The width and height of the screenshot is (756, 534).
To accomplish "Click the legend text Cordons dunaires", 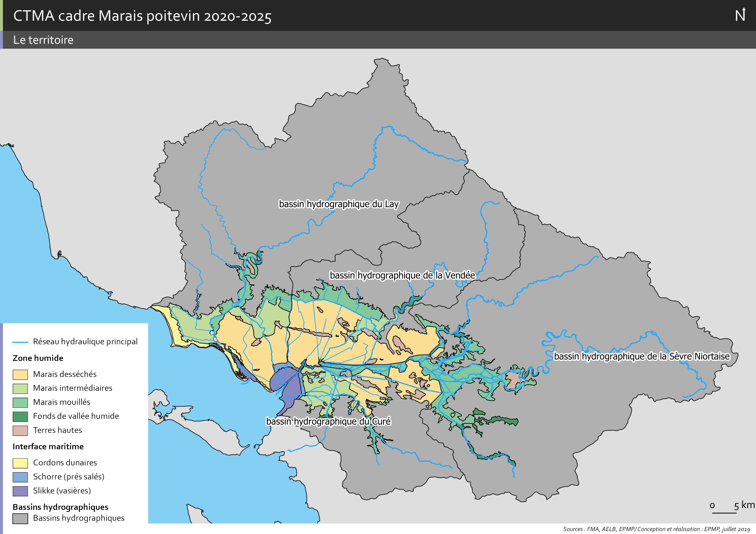I will click(x=65, y=463).
